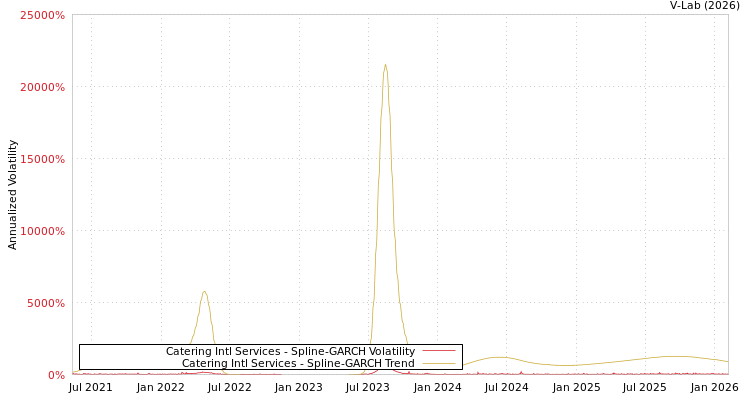The height and width of the screenshot is (400, 750).
Task: Click the Jan 2025 x-axis label
Action: coord(576,387)
